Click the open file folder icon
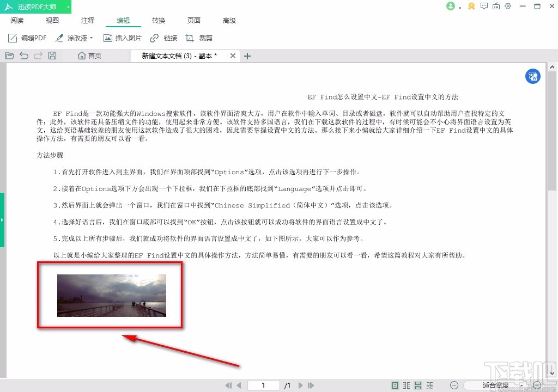This screenshot has height=392, width=558. click(x=10, y=56)
